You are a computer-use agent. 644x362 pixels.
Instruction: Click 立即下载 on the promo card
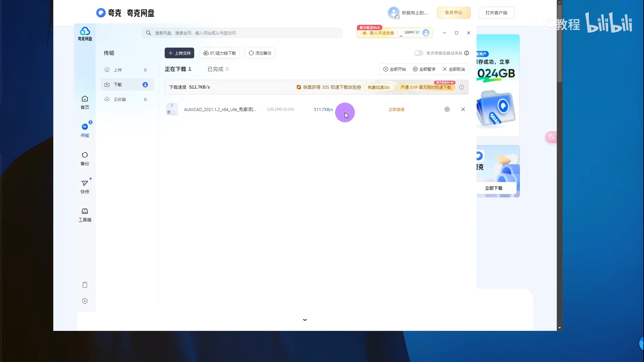click(x=493, y=188)
